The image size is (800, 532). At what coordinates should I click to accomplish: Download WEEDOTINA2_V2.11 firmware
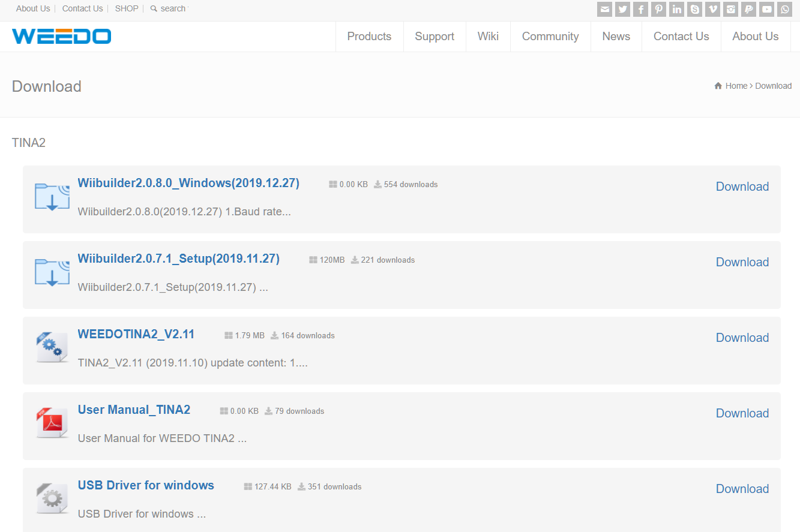[742, 338]
